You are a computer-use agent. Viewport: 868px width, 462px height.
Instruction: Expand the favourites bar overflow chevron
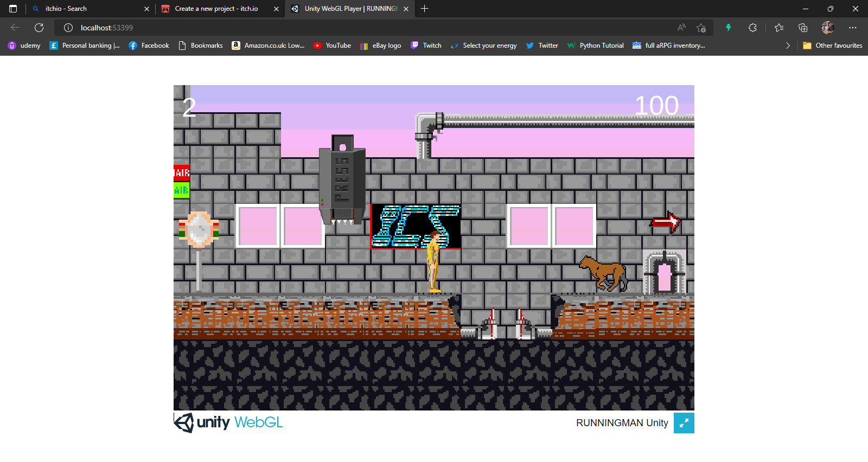(788, 46)
